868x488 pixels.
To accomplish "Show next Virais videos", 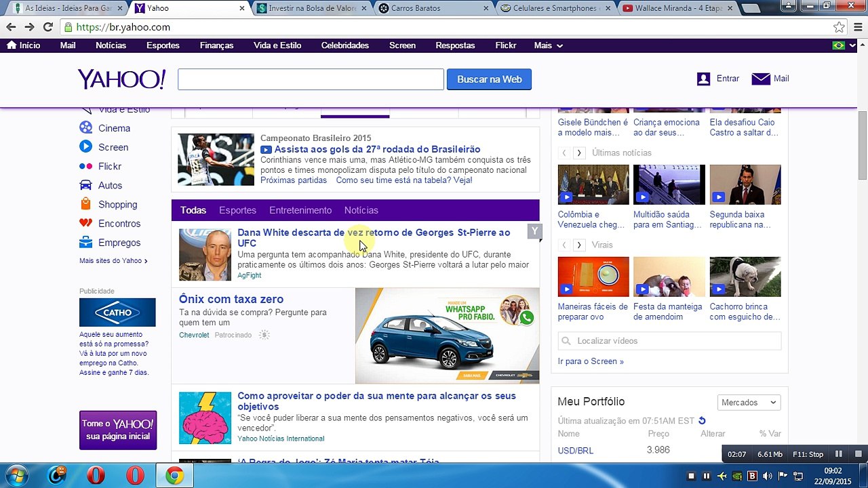I will click(579, 245).
